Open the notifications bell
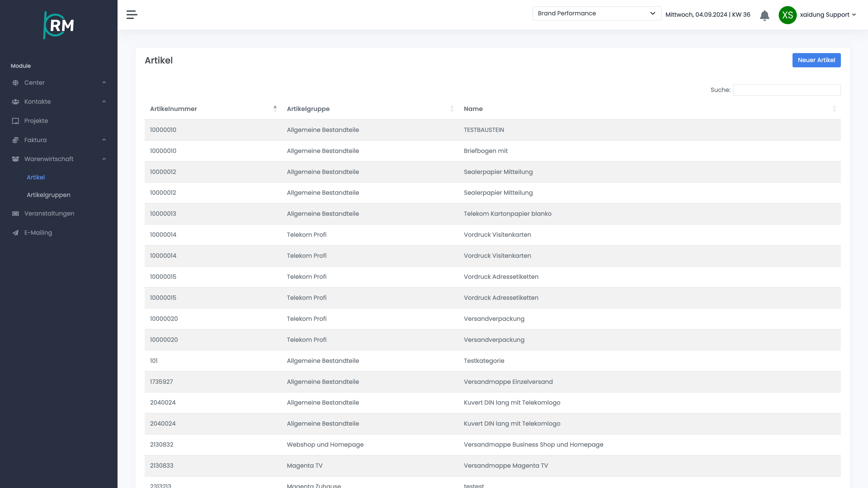This screenshot has width=868, height=488. tap(764, 15)
